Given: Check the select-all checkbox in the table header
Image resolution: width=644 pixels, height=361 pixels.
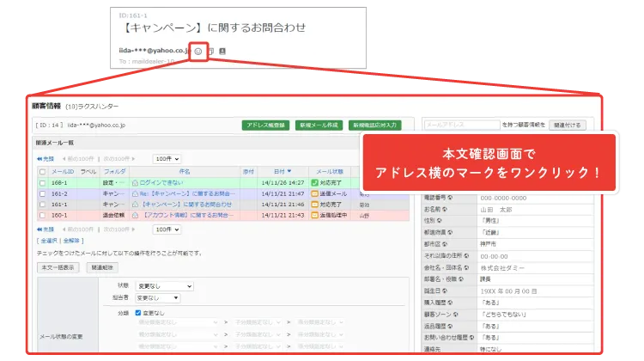Looking at the screenshot, I should 42,172.
